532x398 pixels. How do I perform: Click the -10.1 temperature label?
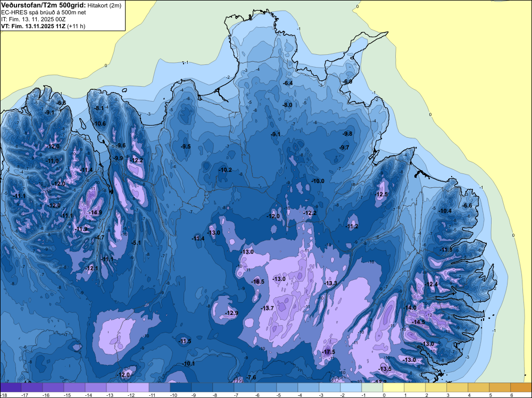(x=189, y=364)
